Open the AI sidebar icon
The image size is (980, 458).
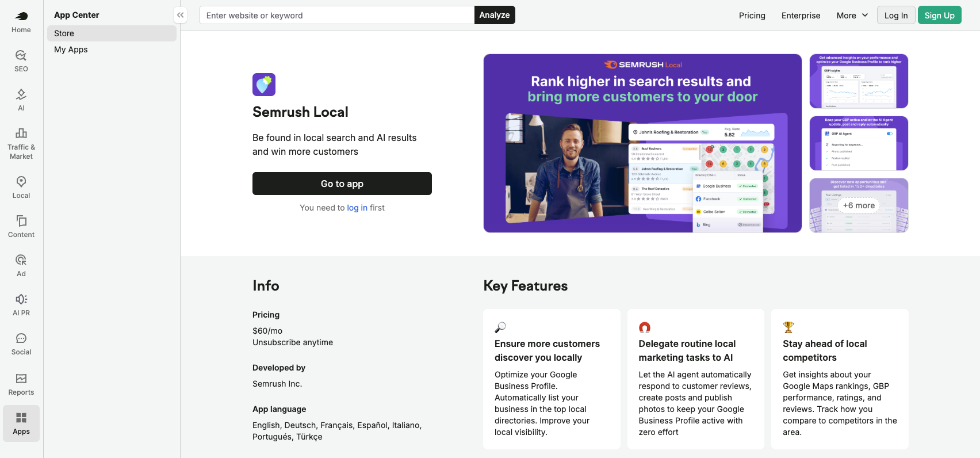(x=21, y=100)
